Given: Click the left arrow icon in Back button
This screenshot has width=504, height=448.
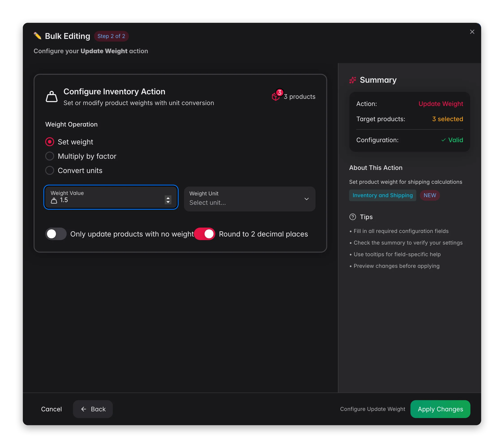Looking at the screenshot, I should [83, 409].
